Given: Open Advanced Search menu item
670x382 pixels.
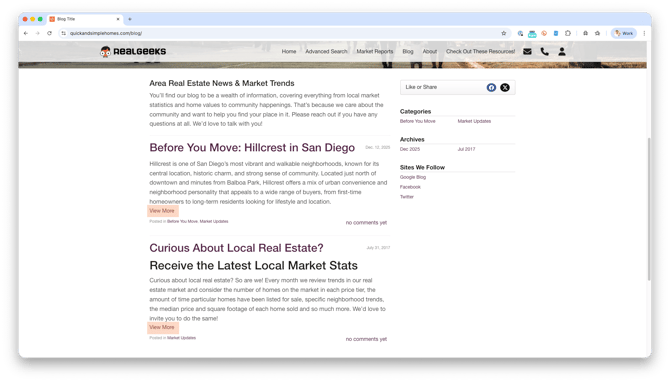Looking at the screenshot, I should click(326, 51).
